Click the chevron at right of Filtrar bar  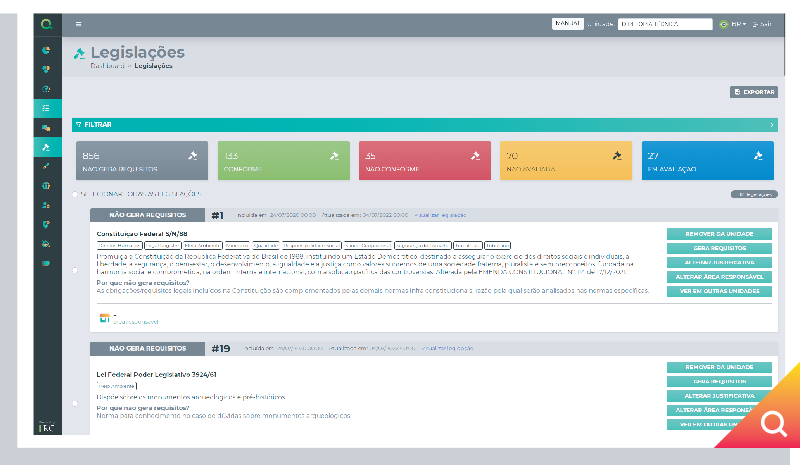(x=771, y=125)
